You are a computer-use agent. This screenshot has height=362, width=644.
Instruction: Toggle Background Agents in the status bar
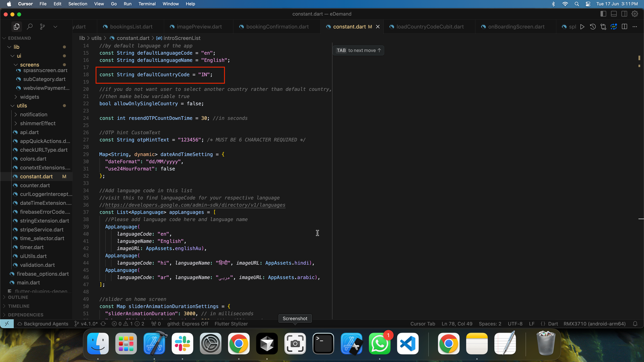43,323
